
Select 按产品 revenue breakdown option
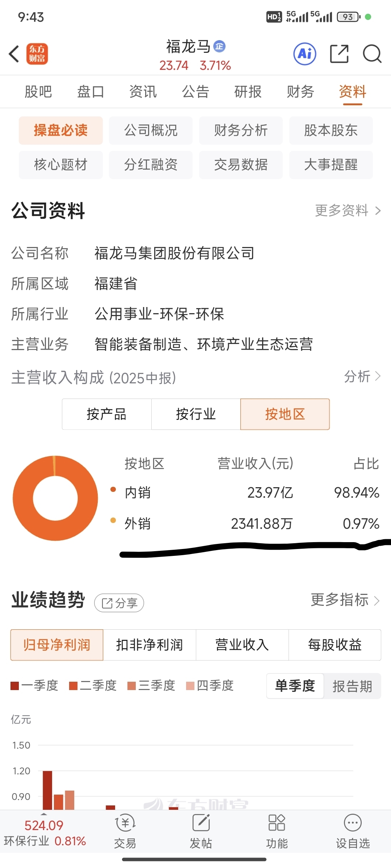106,414
